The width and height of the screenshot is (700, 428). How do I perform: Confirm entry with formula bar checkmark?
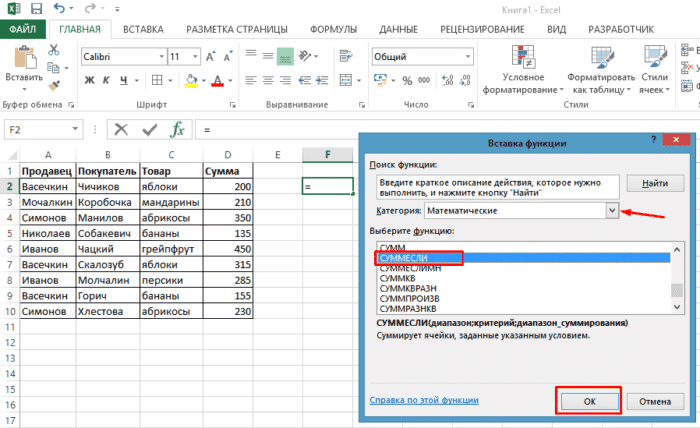pyautogui.click(x=149, y=129)
